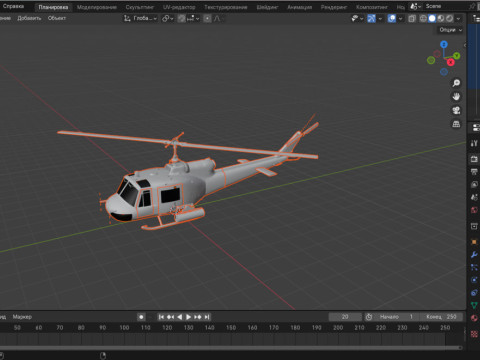This screenshot has width=480, height=360.
Task: Switch perspective/orthographic grid icon
Action: tap(456, 124)
